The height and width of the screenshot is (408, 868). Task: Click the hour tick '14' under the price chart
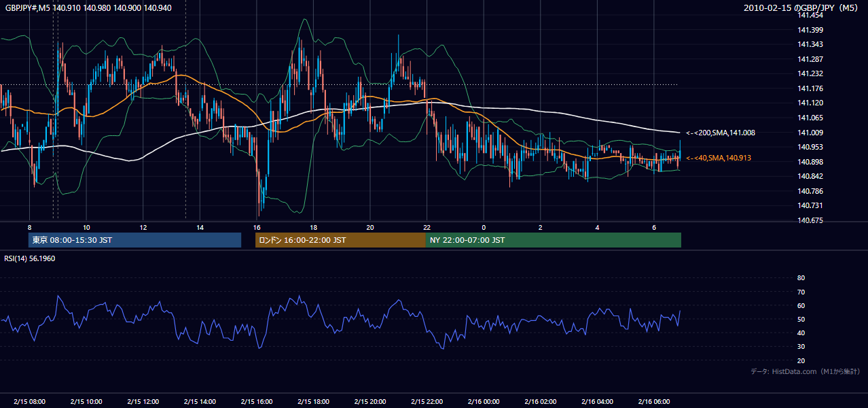200,227
